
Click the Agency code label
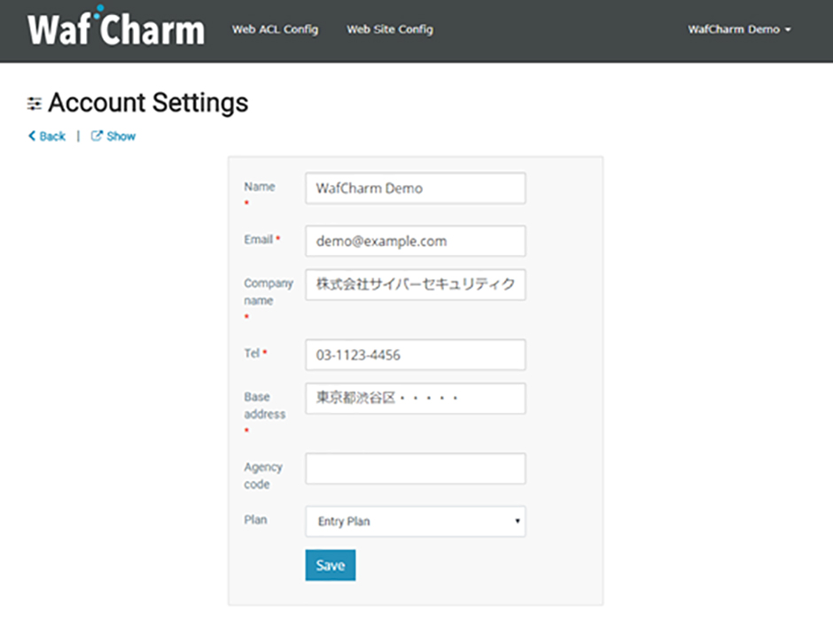tap(263, 476)
